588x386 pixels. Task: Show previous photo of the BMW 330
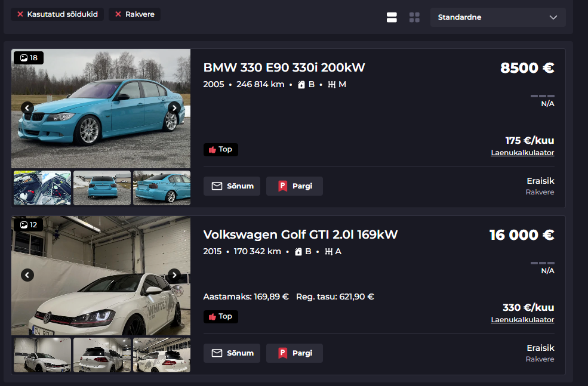point(27,108)
